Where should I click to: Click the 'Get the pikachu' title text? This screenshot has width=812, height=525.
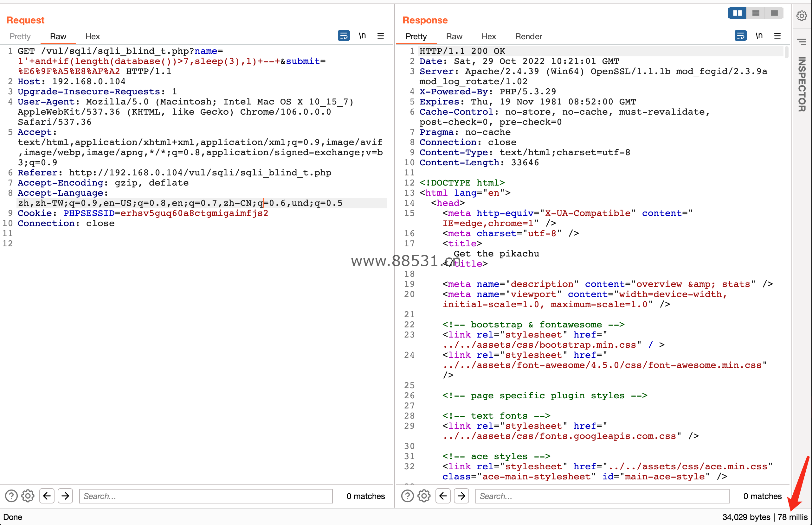(x=496, y=254)
